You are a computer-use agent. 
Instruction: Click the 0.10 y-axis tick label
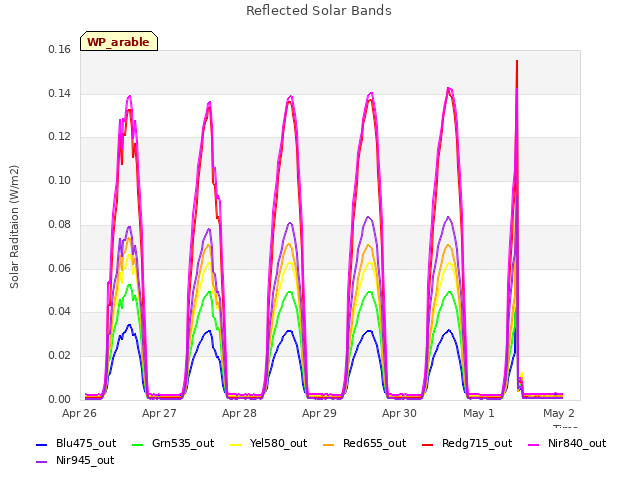click(x=60, y=180)
